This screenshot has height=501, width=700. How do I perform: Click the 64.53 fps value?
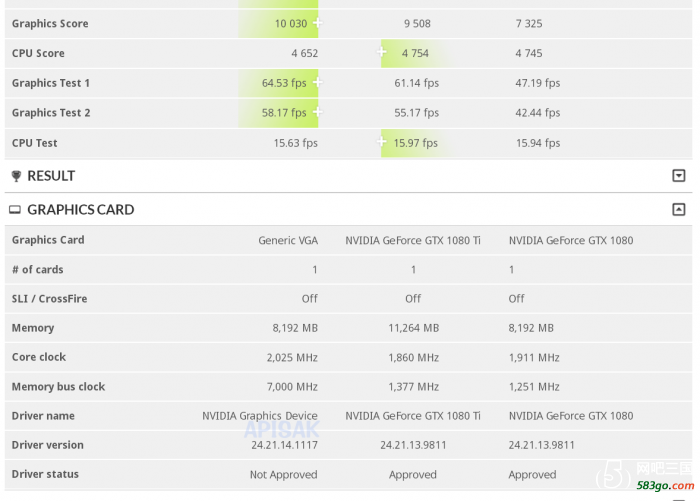pos(284,83)
